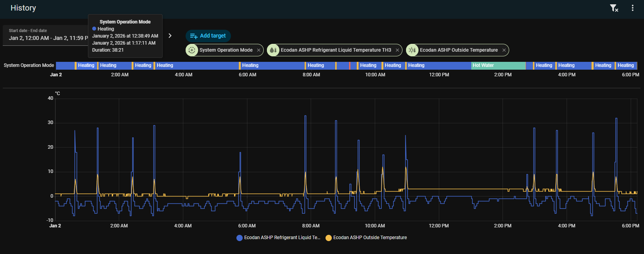Toggle Refrigerant Liquid Temperature series in legend
The width and height of the screenshot is (644, 254).
point(281,238)
